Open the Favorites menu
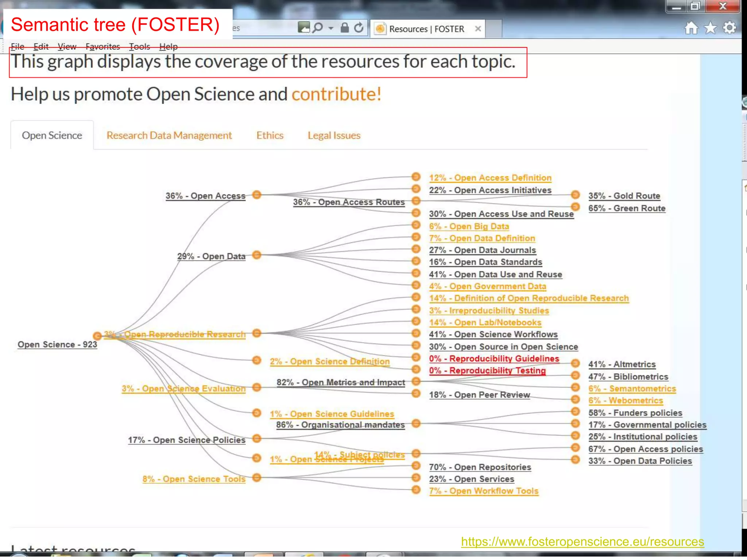The image size is (747, 560). tap(102, 47)
